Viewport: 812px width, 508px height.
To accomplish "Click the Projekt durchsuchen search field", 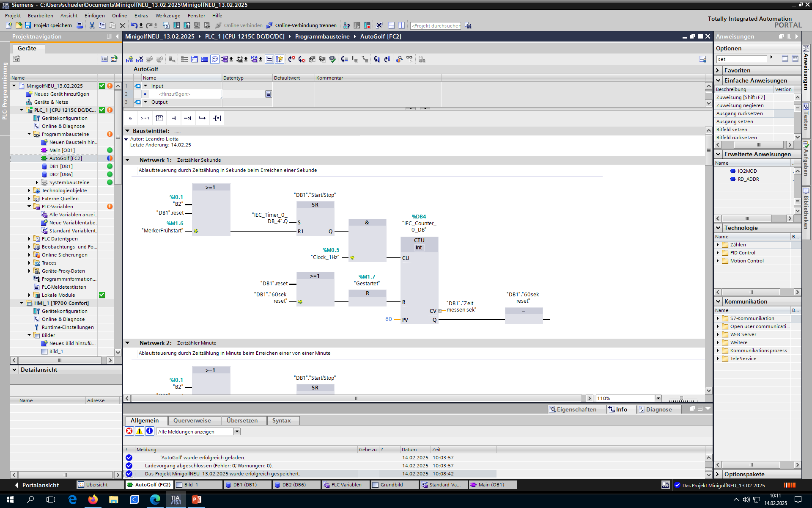I will 436,26.
